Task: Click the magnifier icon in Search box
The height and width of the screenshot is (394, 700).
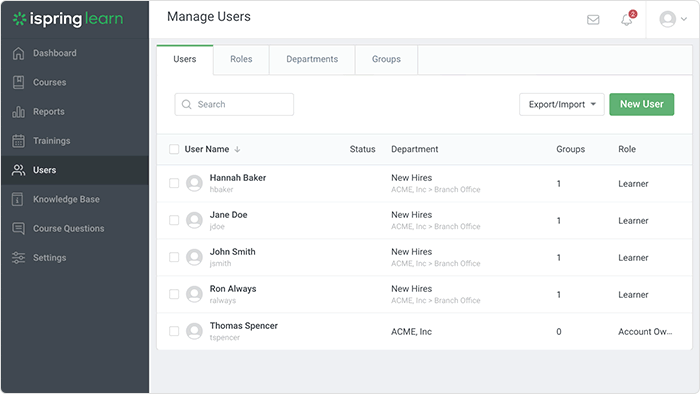Action: coord(187,104)
